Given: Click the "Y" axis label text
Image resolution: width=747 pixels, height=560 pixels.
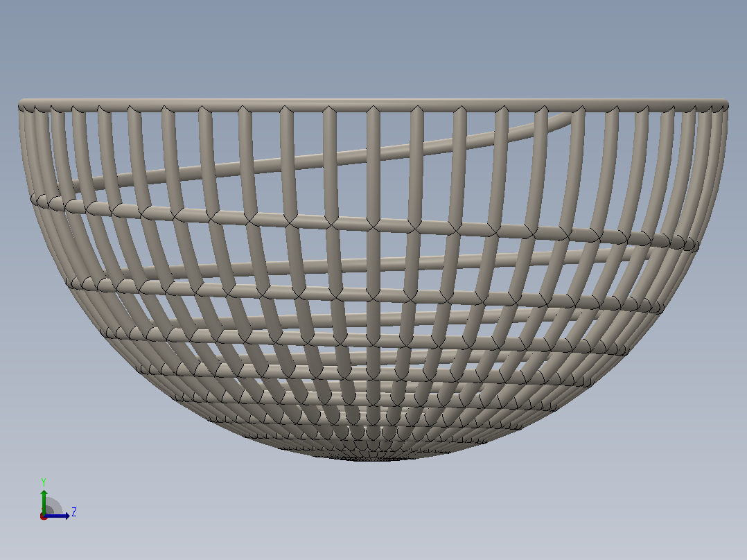Looking at the screenshot, I should 44,482.
